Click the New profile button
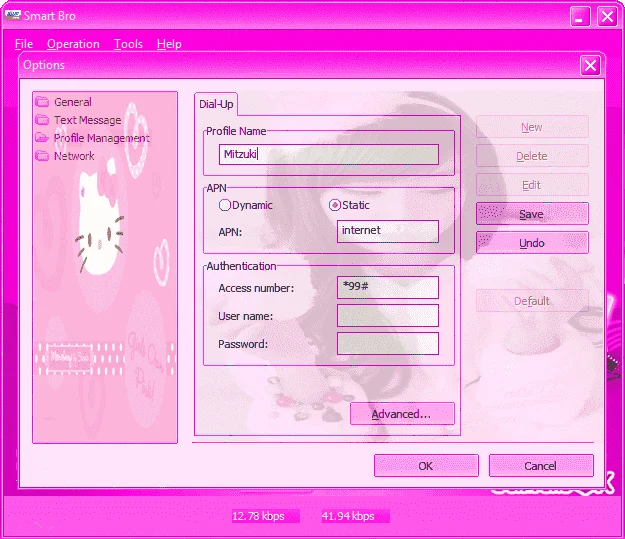625x539 pixels. (532, 127)
